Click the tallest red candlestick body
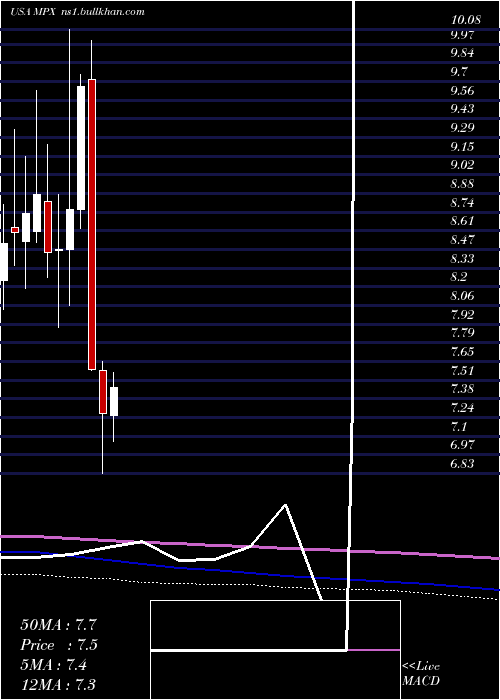 click(x=92, y=225)
